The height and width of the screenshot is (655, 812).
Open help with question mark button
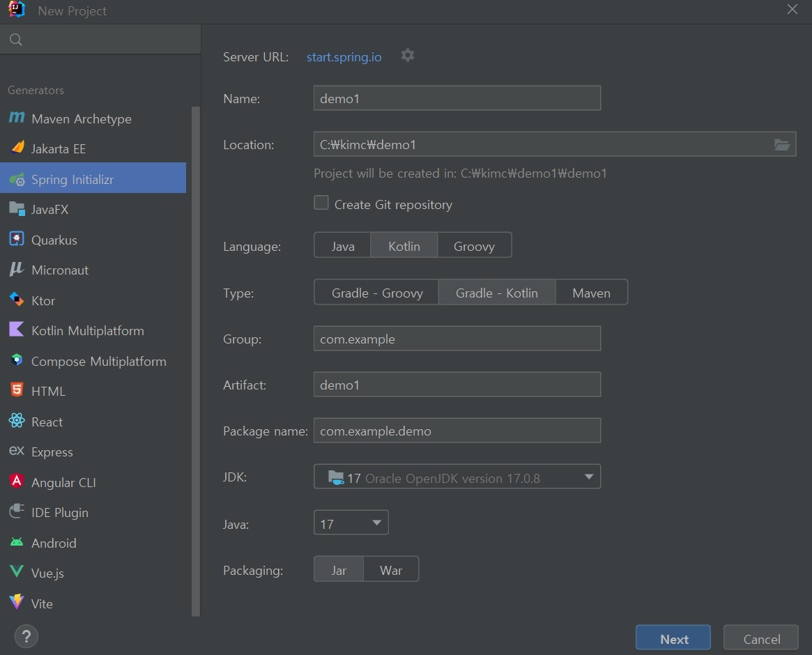point(26,636)
